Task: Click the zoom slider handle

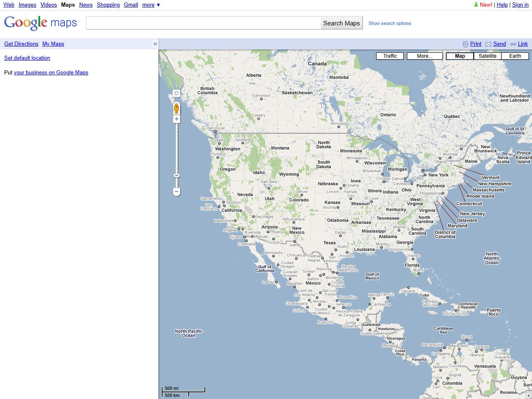Action: coord(177,175)
